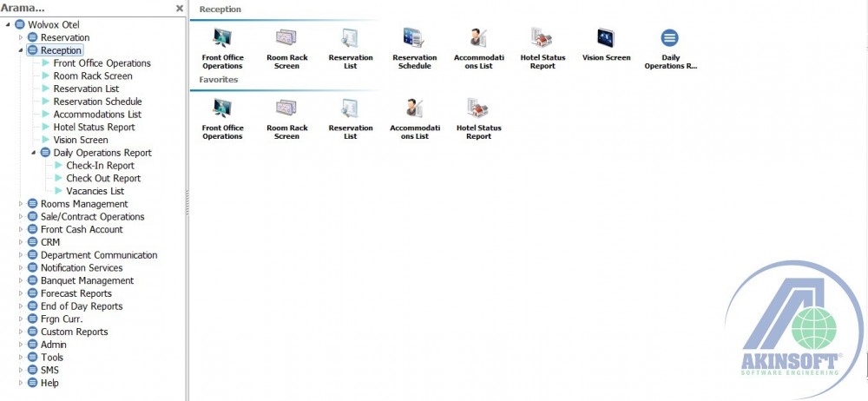Collapse the Daily Operations Report node

coord(34,152)
